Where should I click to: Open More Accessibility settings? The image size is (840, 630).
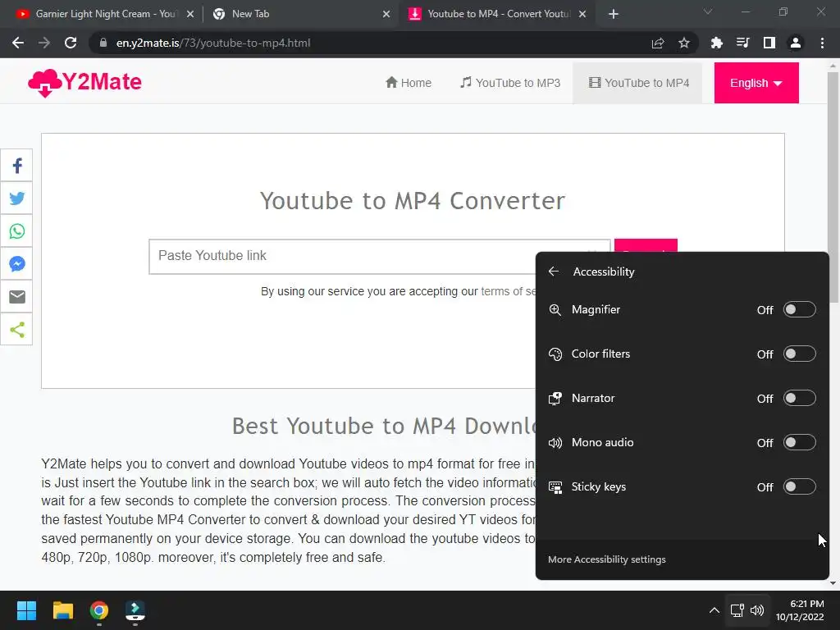click(606, 559)
